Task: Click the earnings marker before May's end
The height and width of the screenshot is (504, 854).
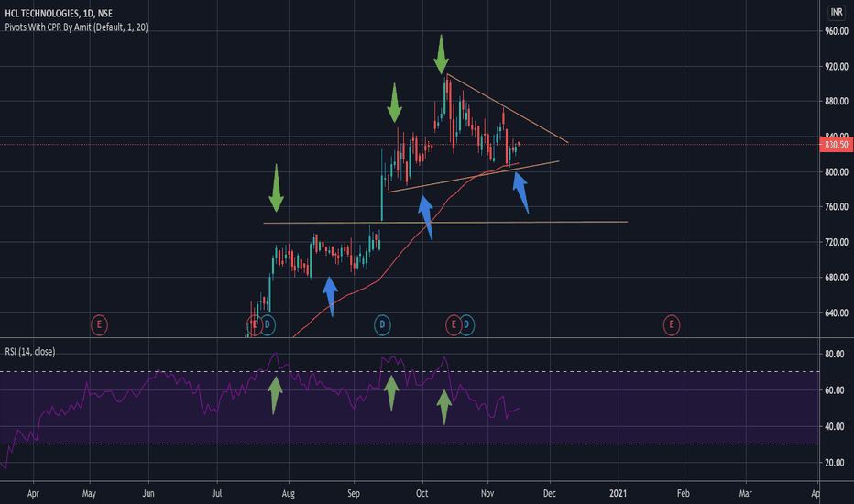Action: coord(99,325)
